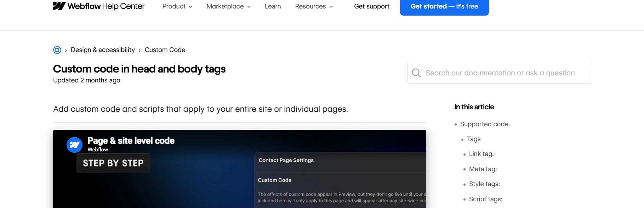Jump to Supported code section
Screen dimensions: 644x208
click(x=484, y=124)
